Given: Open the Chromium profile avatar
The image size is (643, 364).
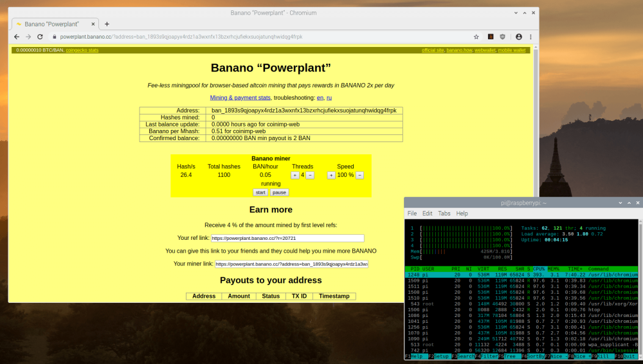Looking at the screenshot, I should (519, 37).
